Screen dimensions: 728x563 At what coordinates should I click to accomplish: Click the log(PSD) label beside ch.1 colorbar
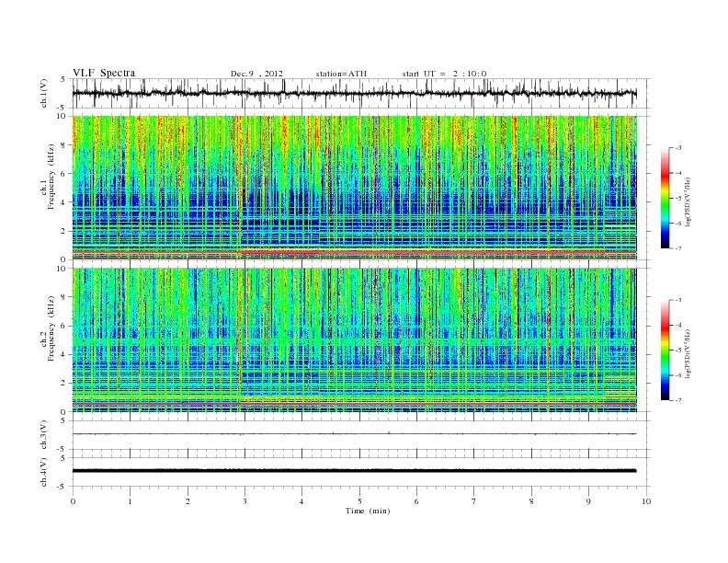[688, 202]
